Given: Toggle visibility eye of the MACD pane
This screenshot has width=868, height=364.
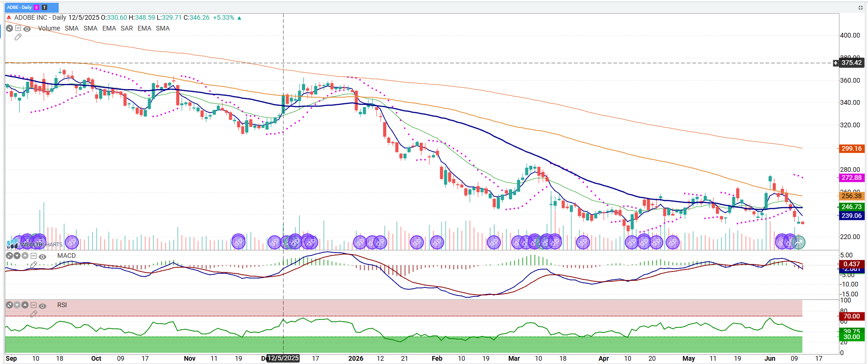Looking at the screenshot, I should pyautogui.click(x=42, y=256).
